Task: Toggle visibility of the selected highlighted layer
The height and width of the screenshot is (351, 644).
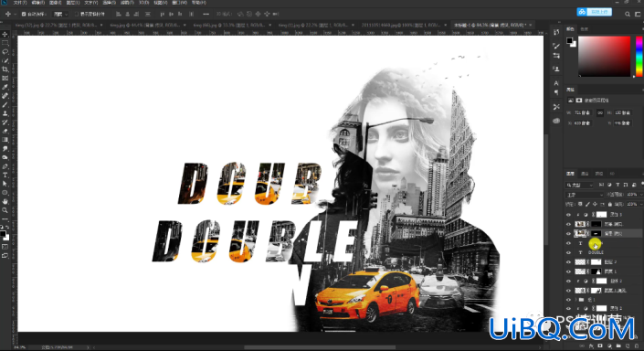Action: [568, 233]
